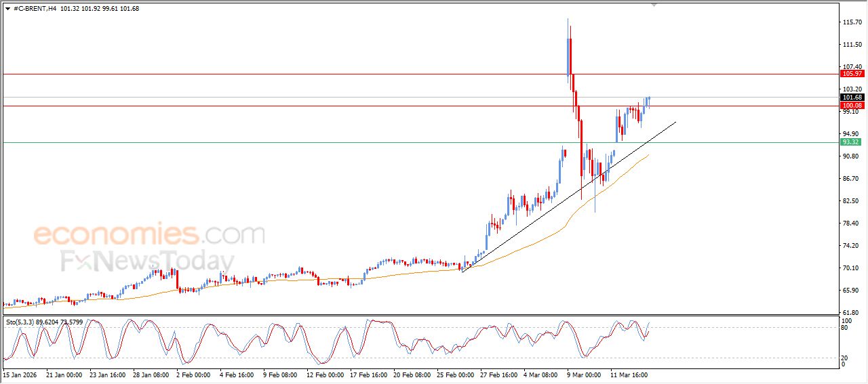Click the 61.80 price axis label

pyautogui.click(x=850, y=312)
